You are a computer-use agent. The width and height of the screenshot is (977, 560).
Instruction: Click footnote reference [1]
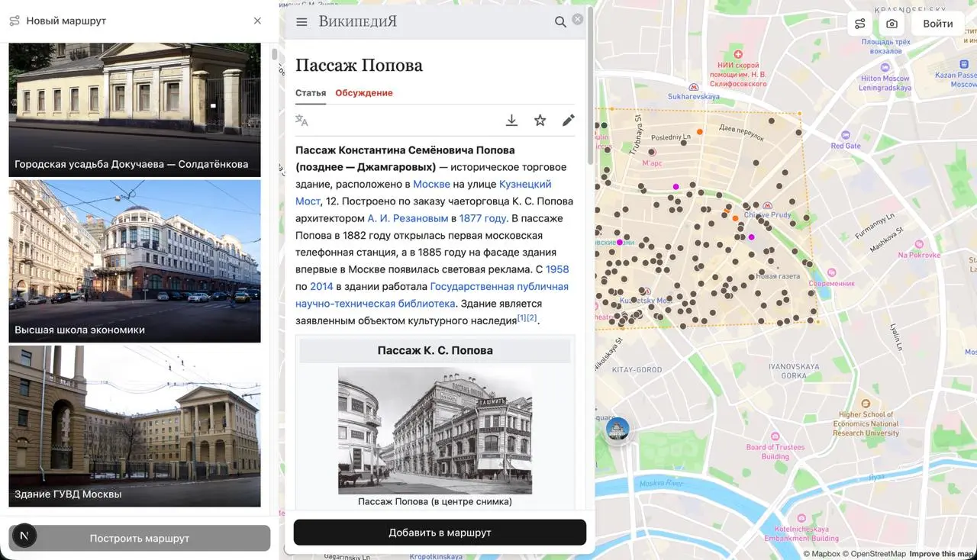click(522, 317)
